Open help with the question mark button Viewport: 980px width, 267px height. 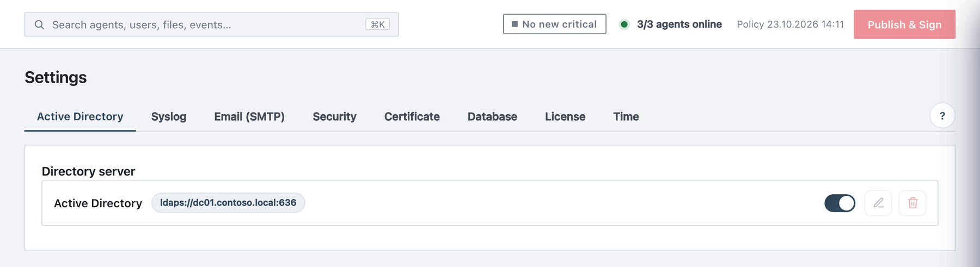pyautogui.click(x=942, y=115)
